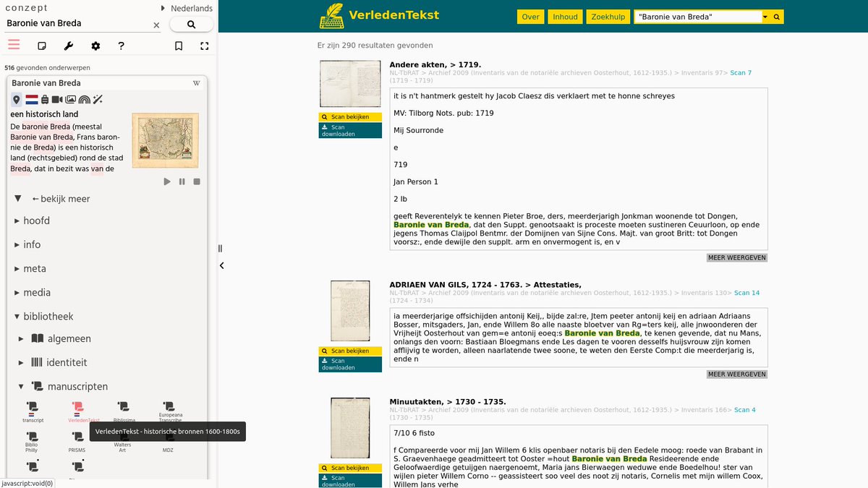
Task: Click the video camera icon
Action: [57, 100]
